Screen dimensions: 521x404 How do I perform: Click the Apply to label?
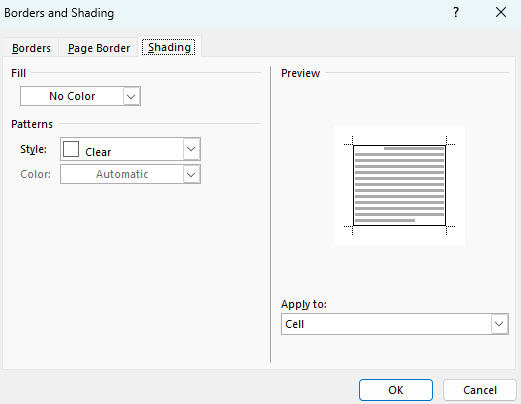click(x=304, y=304)
